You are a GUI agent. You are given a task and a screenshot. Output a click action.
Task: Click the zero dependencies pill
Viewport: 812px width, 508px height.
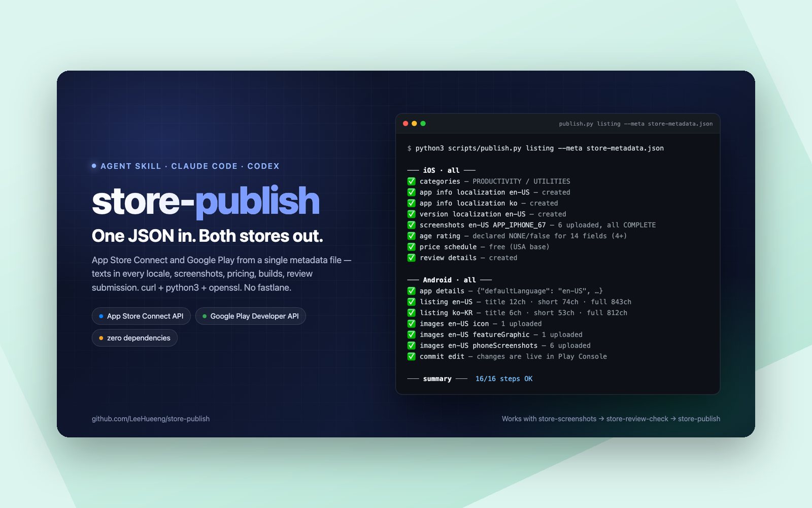click(x=134, y=338)
